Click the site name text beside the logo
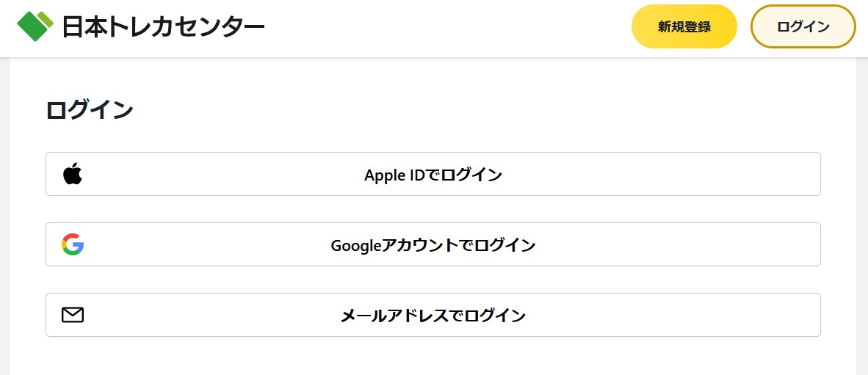This screenshot has width=868, height=375. point(163,27)
